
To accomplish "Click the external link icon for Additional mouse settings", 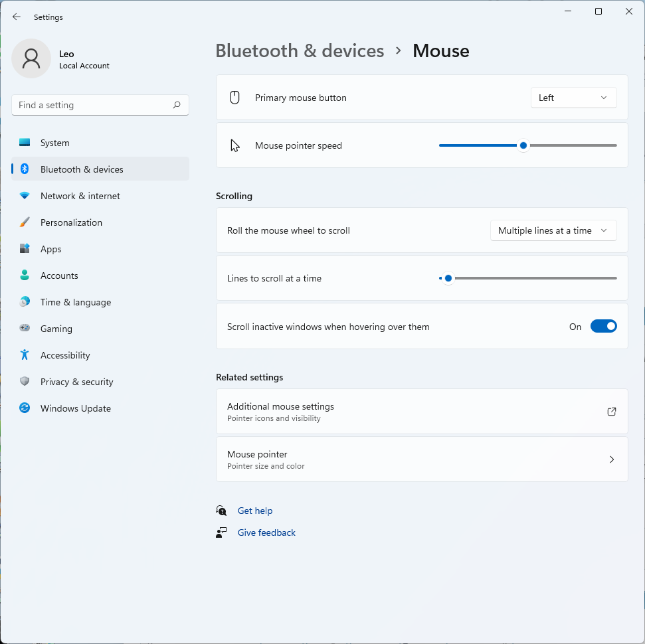I will 612,412.
